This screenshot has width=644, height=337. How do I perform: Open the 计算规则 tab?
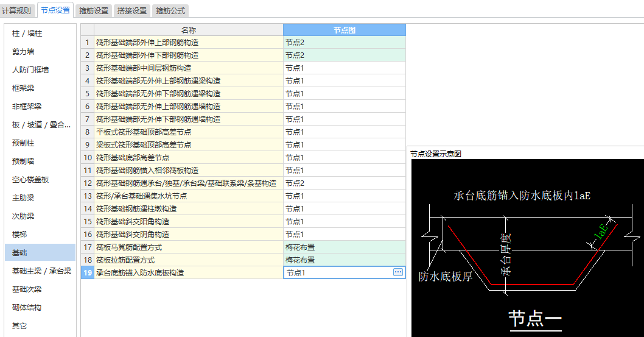tap(16, 11)
